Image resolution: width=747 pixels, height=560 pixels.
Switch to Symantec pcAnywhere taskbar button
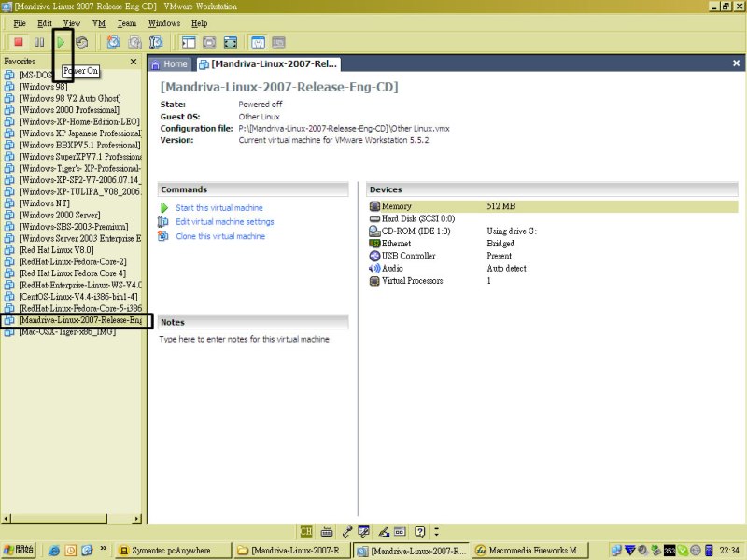(x=174, y=551)
